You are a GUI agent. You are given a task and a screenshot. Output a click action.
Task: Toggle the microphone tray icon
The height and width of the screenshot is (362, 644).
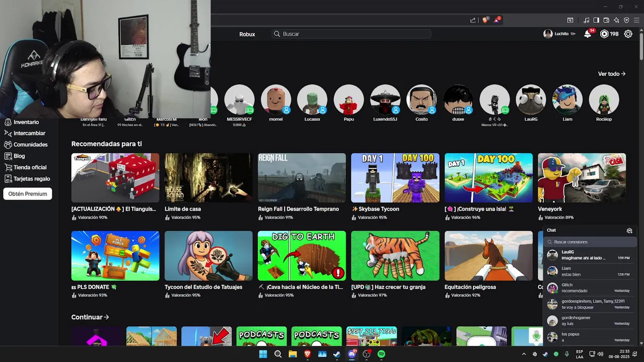coord(567,354)
